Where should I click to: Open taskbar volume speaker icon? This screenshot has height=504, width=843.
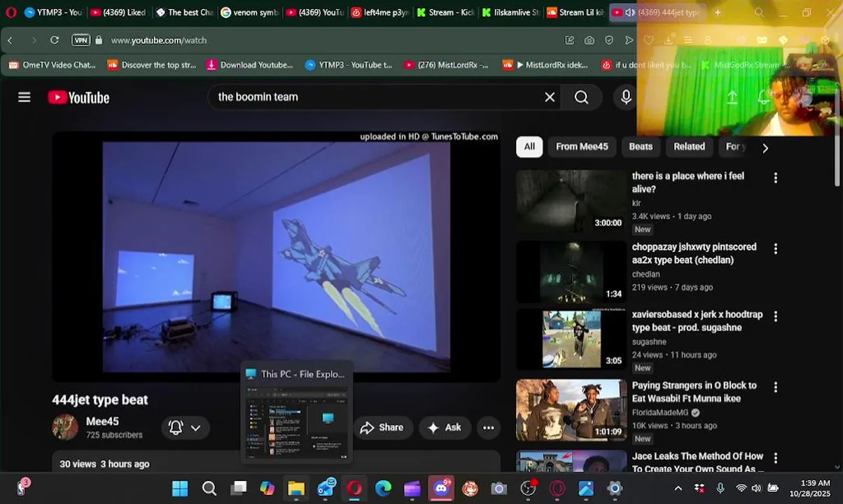click(x=756, y=489)
